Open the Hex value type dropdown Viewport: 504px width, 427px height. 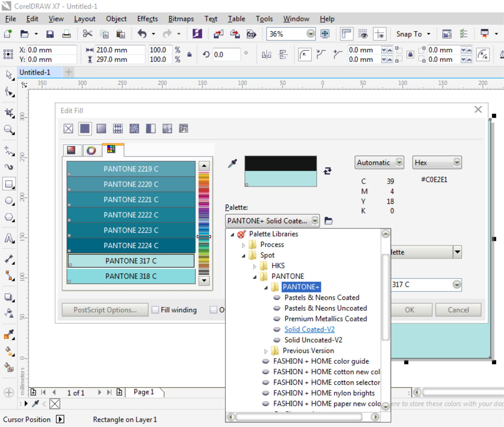437,162
